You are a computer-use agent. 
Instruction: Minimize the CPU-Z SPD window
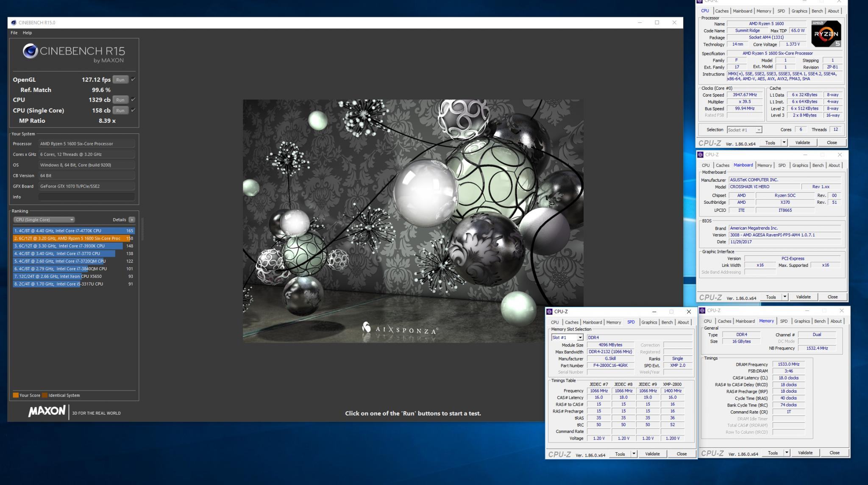tap(654, 312)
